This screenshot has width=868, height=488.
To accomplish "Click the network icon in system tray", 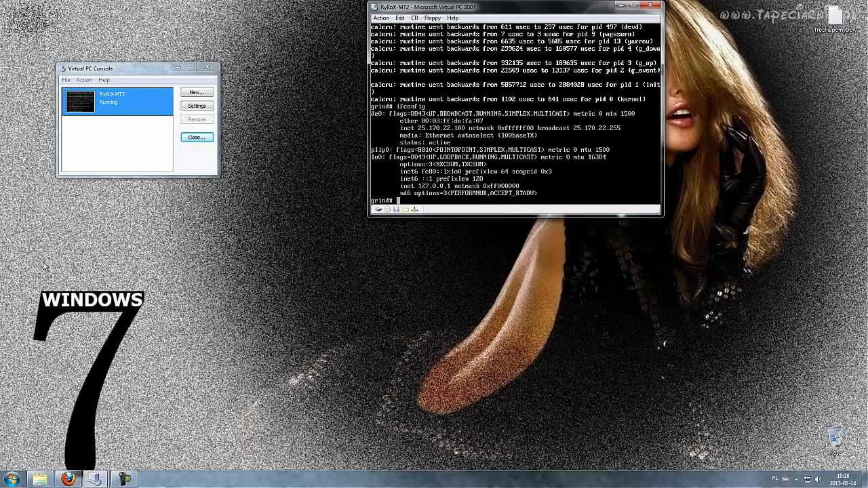I will [808, 479].
